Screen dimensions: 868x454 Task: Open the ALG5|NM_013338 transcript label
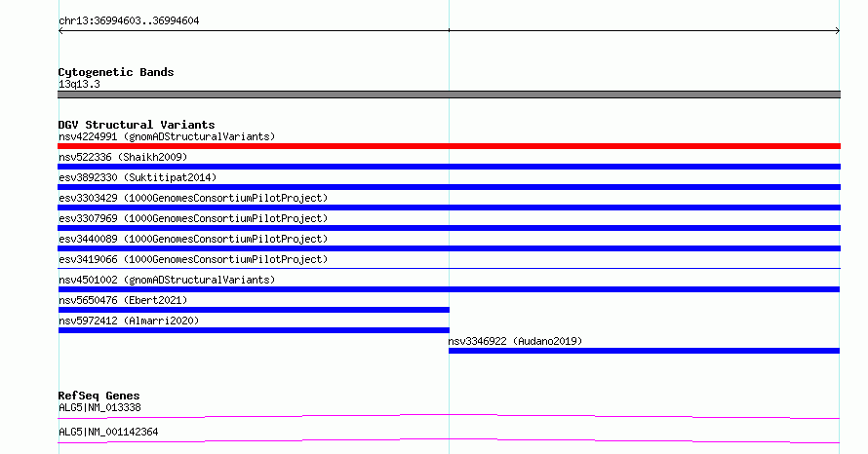pos(99,407)
